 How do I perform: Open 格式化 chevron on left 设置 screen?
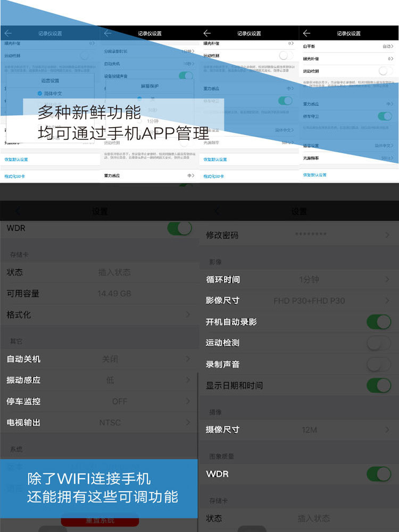pos(188,314)
